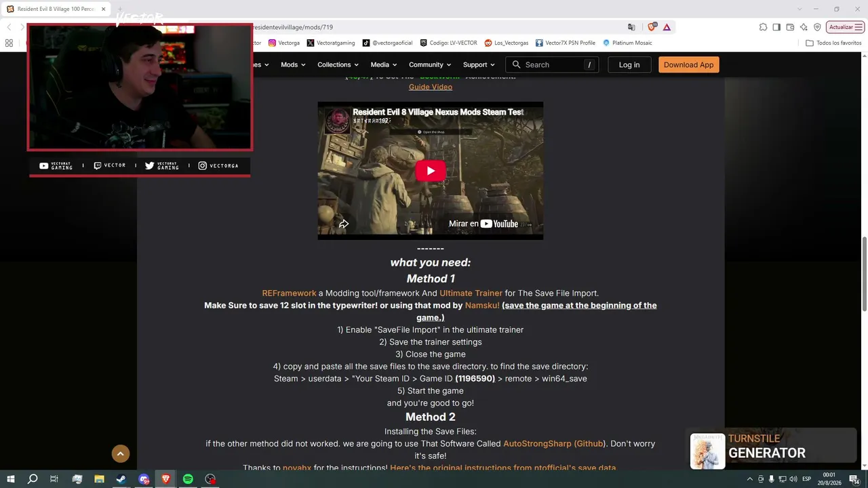
Task: Click the Log in button
Action: tap(629, 64)
